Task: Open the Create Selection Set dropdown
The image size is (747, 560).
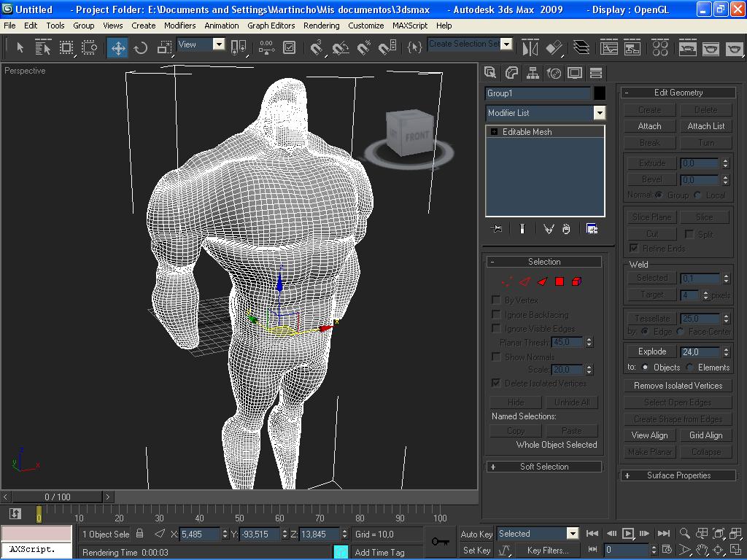Action: tap(507, 44)
